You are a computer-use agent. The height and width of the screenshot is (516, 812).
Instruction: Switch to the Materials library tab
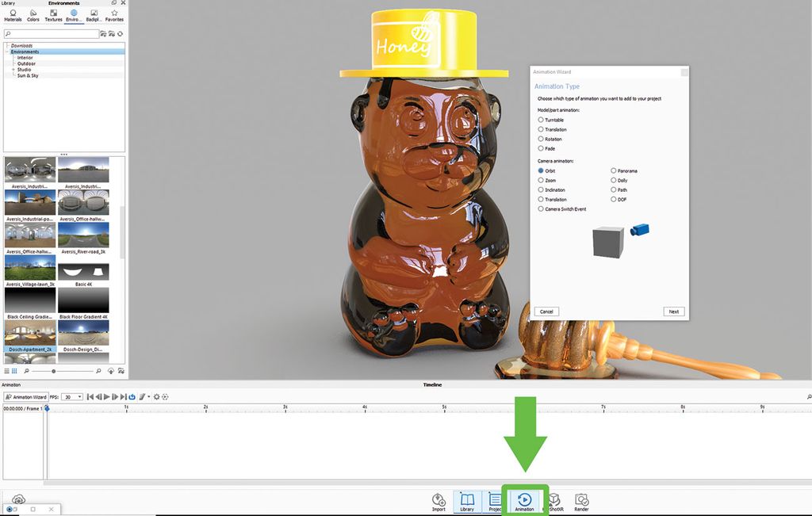point(11,15)
